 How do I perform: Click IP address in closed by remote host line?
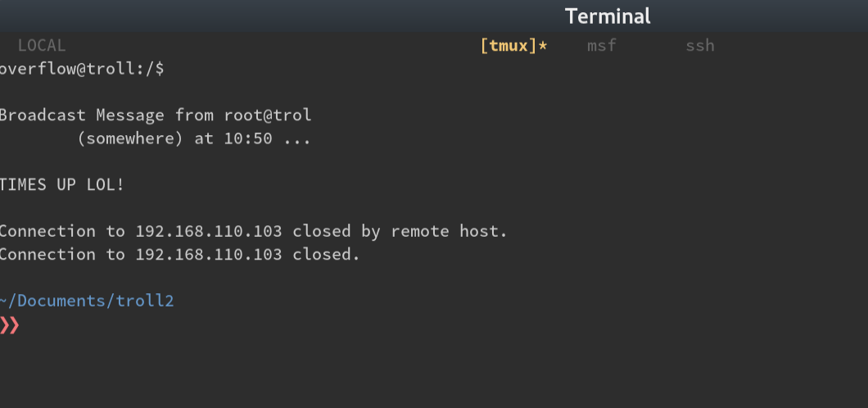(209, 231)
